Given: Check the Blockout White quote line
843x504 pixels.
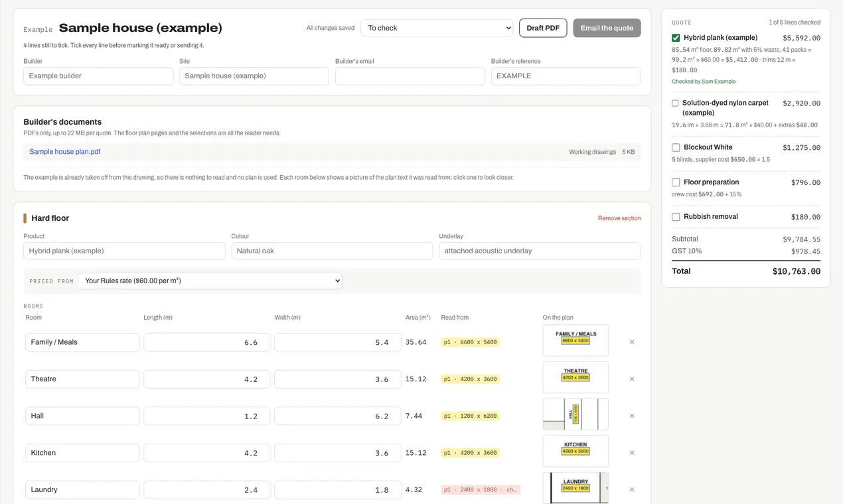Looking at the screenshot, I should click(676, 147).
